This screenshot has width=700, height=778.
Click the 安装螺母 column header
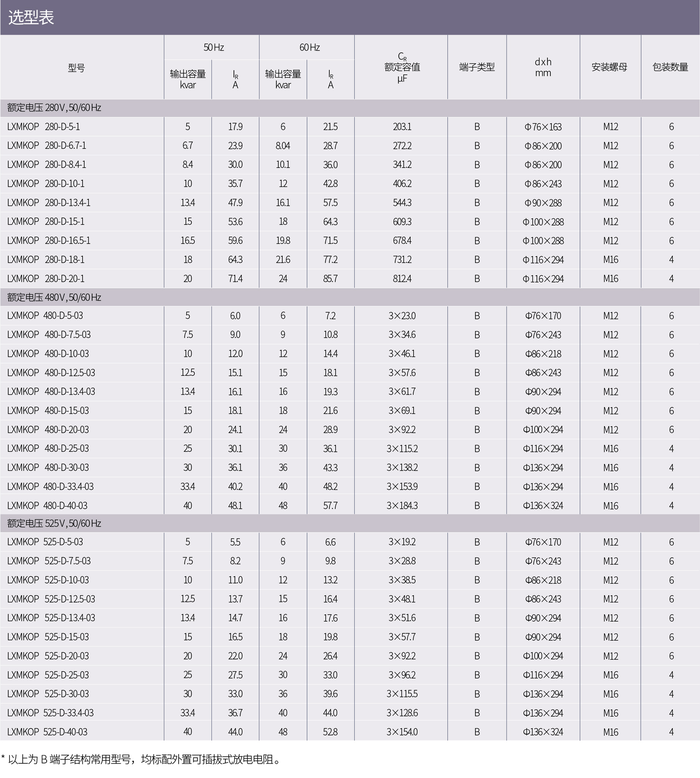[610, 67]
